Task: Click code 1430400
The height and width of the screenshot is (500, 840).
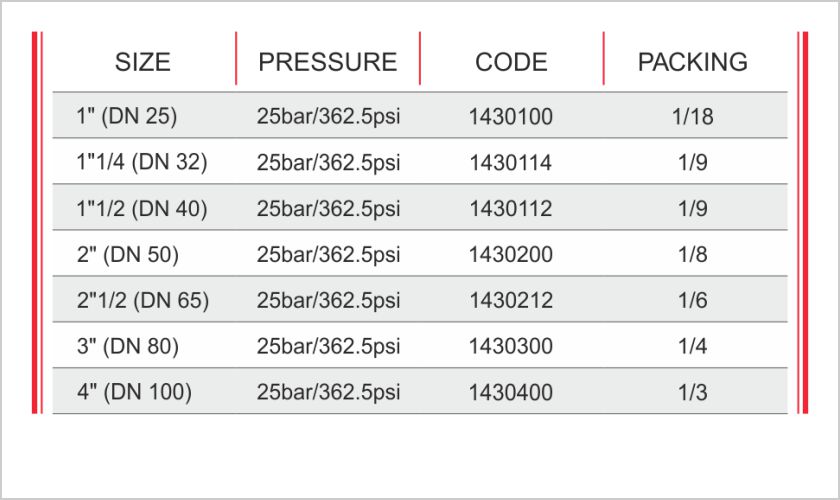Action: pyautogui.click(x=511, y=393)
